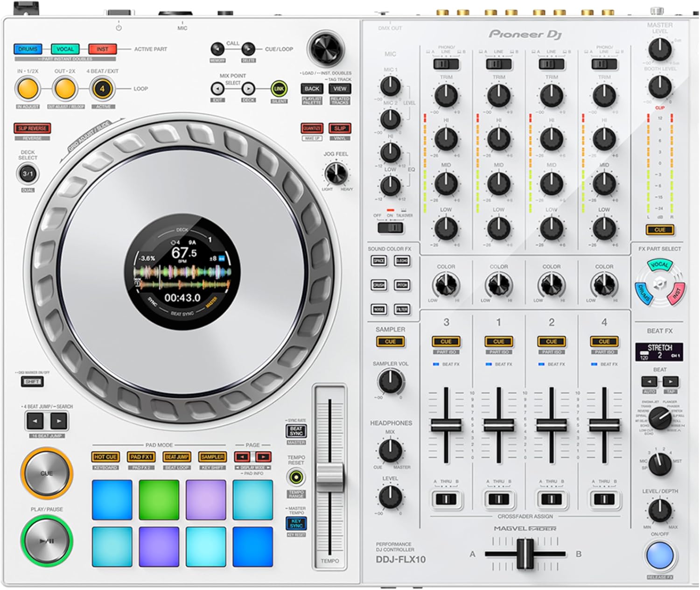Toggle the SLIP REVERSE button

tap(32, 128)
